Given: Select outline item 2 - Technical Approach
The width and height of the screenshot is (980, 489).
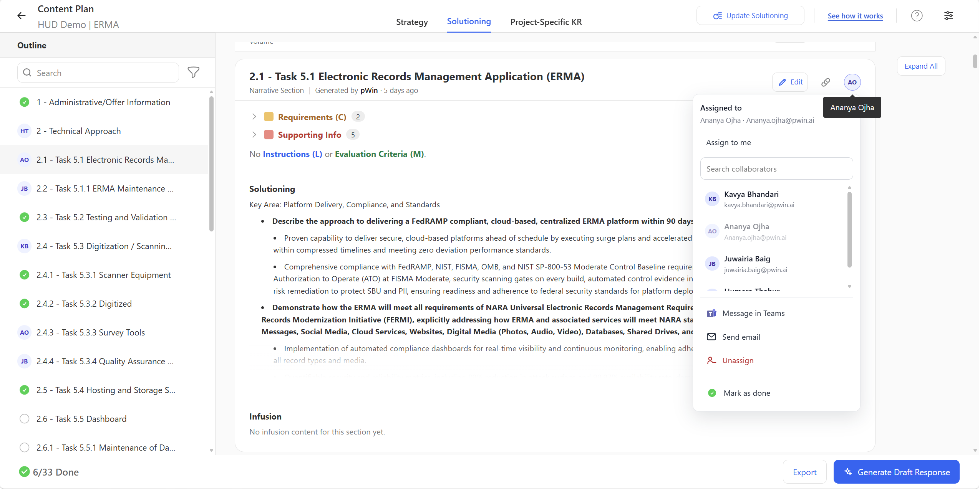Looking at the screenshot, I should (x=104, y=131).
